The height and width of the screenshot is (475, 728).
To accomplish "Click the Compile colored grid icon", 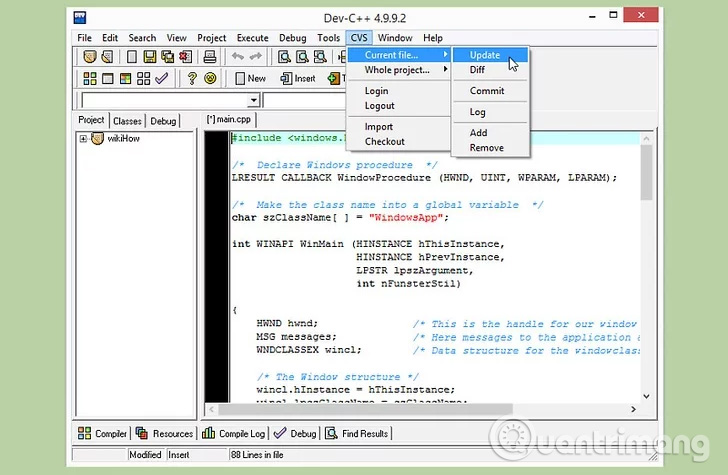I will [x=90, y=78].
